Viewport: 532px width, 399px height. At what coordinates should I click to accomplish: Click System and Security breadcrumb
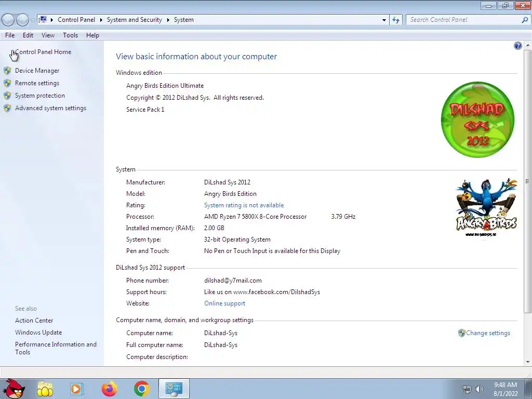[135, 20]
